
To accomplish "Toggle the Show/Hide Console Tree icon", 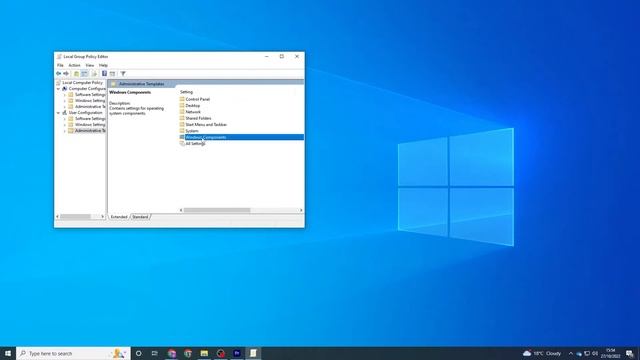I will coord(84,73).
